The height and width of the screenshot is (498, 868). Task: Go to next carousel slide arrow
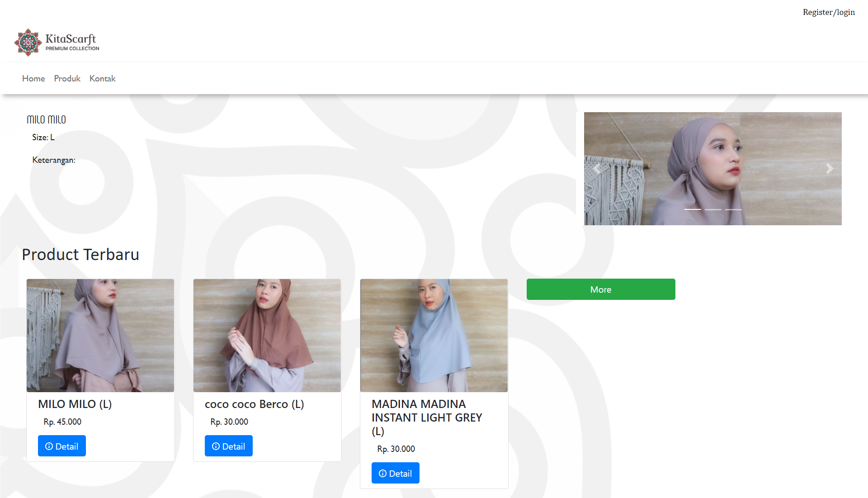point(829,169)
